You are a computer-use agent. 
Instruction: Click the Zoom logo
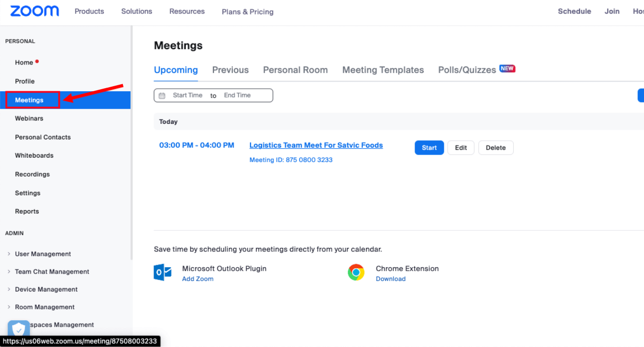tap(35, 11)
